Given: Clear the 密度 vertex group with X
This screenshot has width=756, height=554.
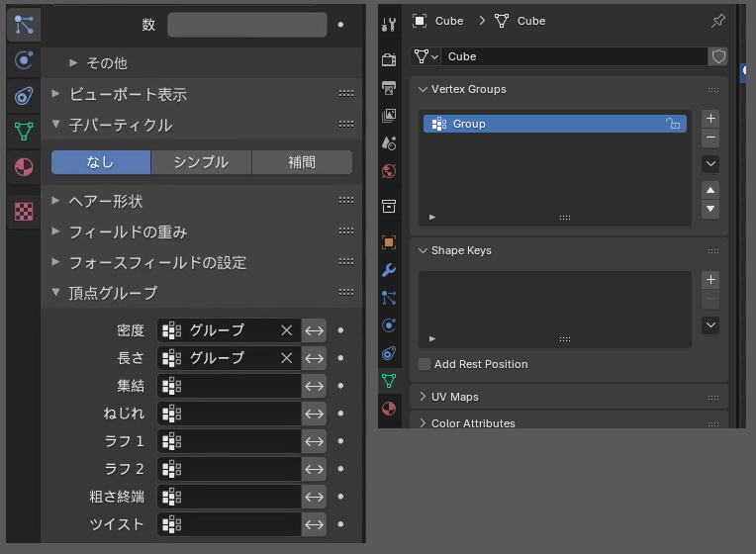Looking at the screenshot, I should tap(286, 330).
